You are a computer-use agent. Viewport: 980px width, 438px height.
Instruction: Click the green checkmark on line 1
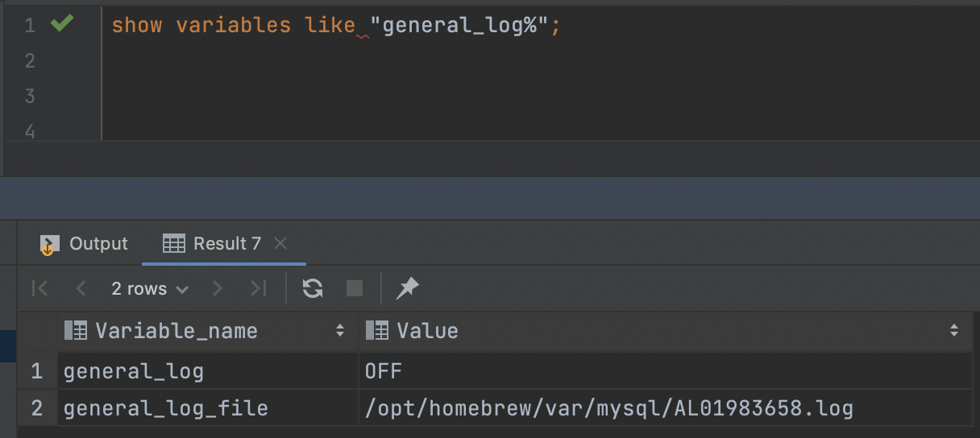pyautogui.click(x=62, y=24)
